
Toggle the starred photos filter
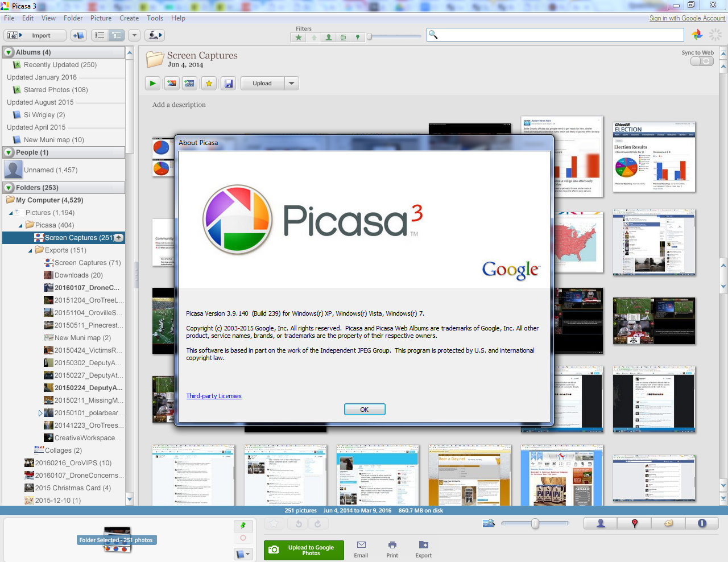(298, 38)
